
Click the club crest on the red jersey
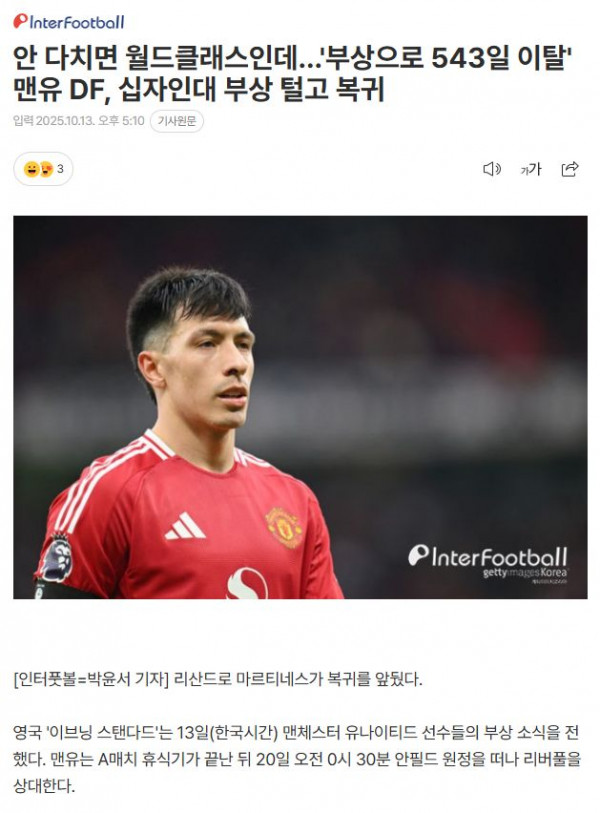(x=283, y=527)
